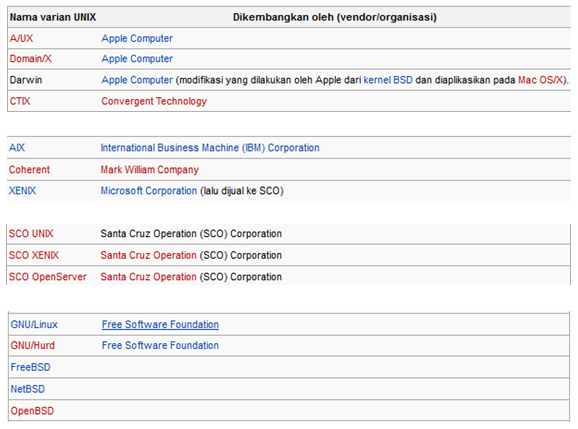This screenshot has width=578, height=429.
Task: Open the A/UX link
Action: coord(21,38)
